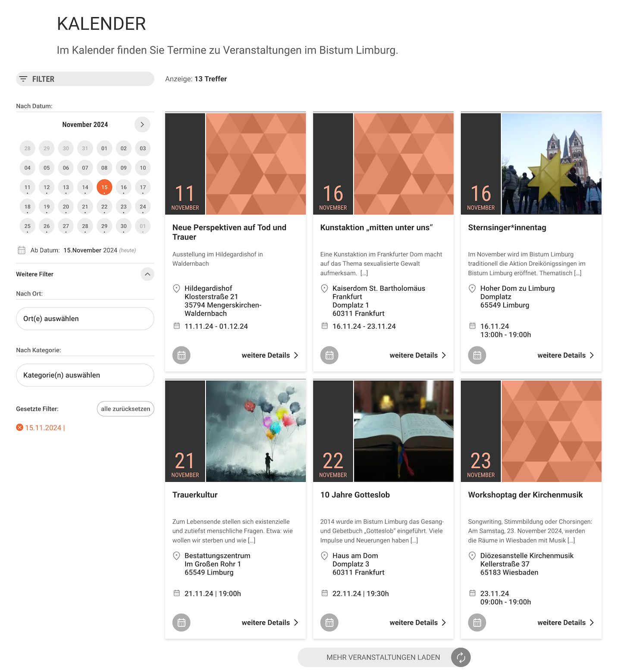Click calendar icon on 10 Jahre Gotteslob card
Image resolution: width=621 pixels, height=672 pixels.
click(329, 622)
